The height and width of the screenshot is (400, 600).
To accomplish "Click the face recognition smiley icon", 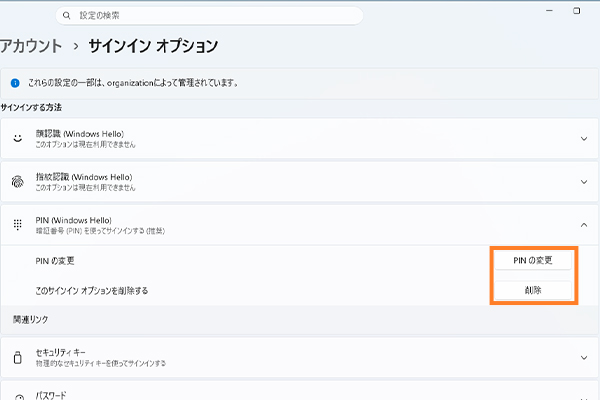I will click(x=18, y=138).
